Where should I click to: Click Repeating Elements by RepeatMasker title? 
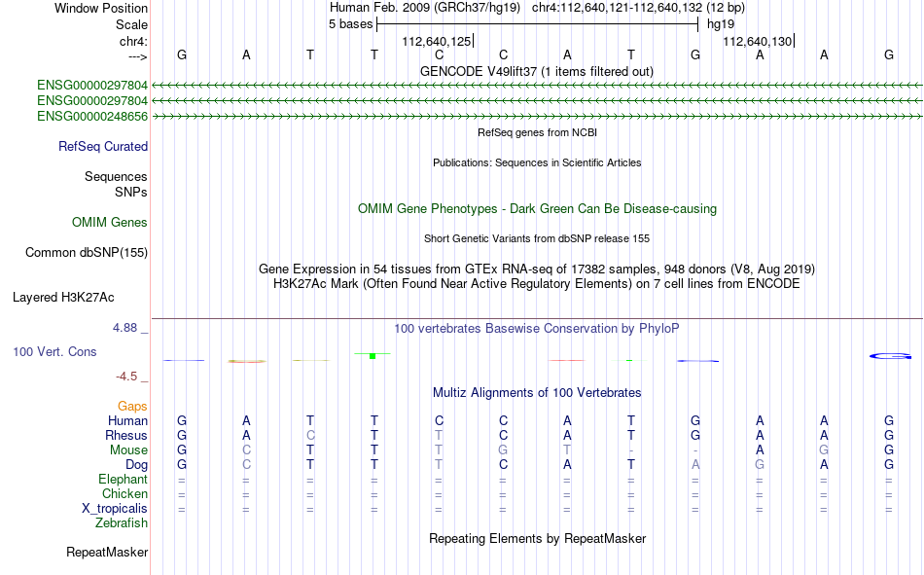[538, 538]
